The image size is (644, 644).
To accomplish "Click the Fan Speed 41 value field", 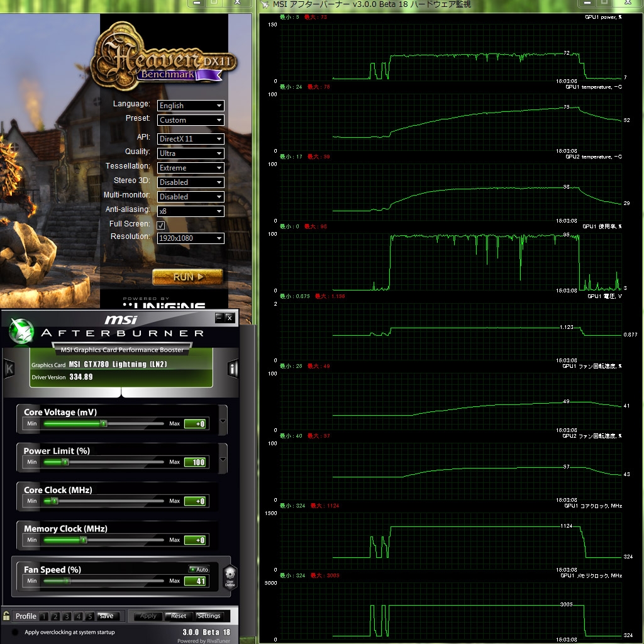I will [195, 580].
